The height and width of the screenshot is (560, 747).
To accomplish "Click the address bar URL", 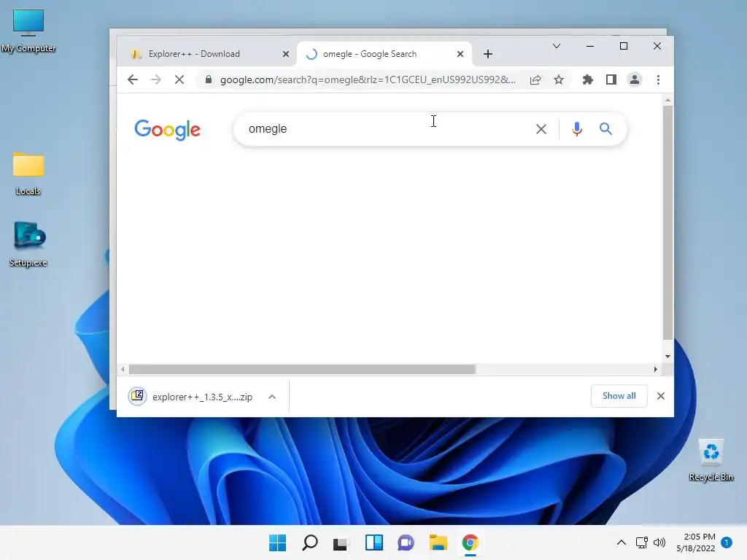I will tap(368, 79).
